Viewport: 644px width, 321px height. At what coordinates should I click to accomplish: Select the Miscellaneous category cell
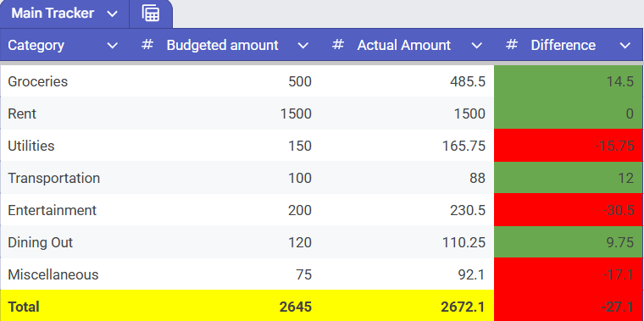[67, 274]
